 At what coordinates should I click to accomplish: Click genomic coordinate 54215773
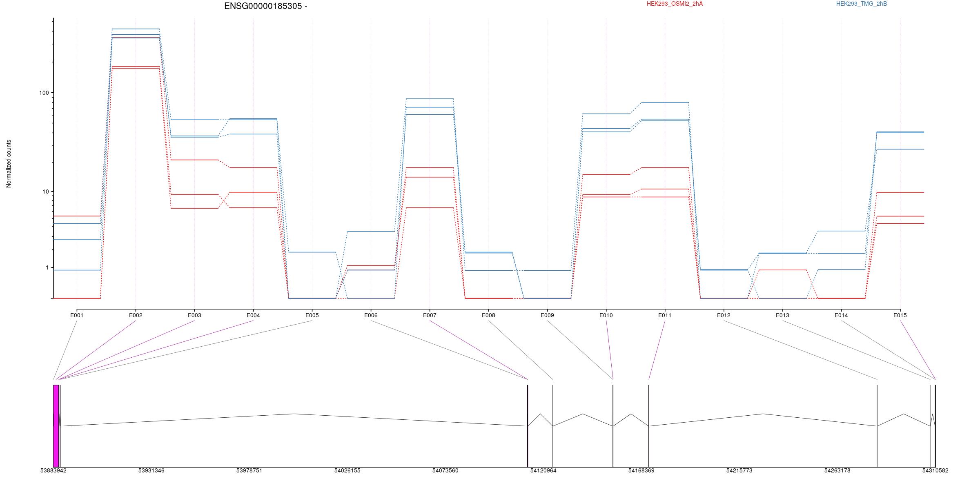pos(739,470)
